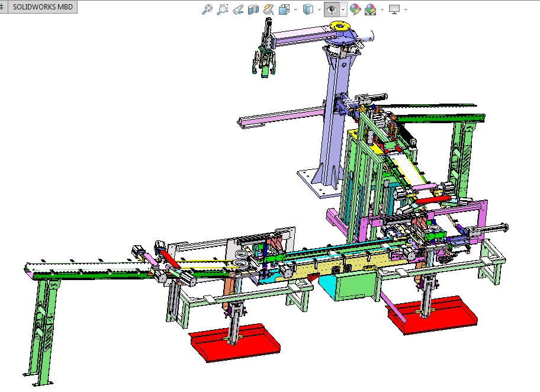Screen dimensions: 540x392
Task: Open Edit Appearance with the pencil-sphere icon
Action: [x=355, y=9]
